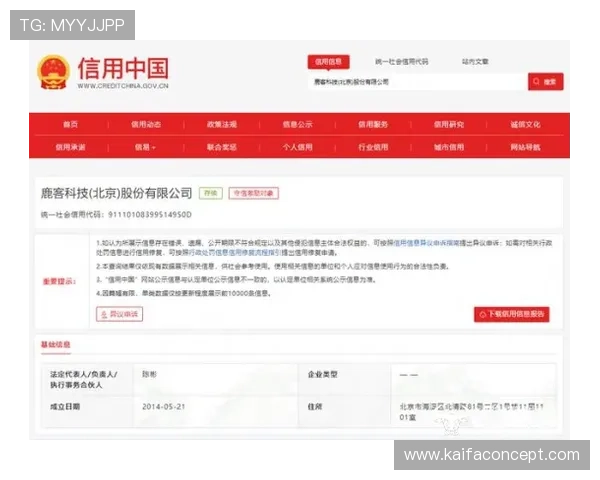Open the 信用研究 navigation item
The width and height of the screenshot is (600, 480).
pyautogui.click(x=449, y=124)
